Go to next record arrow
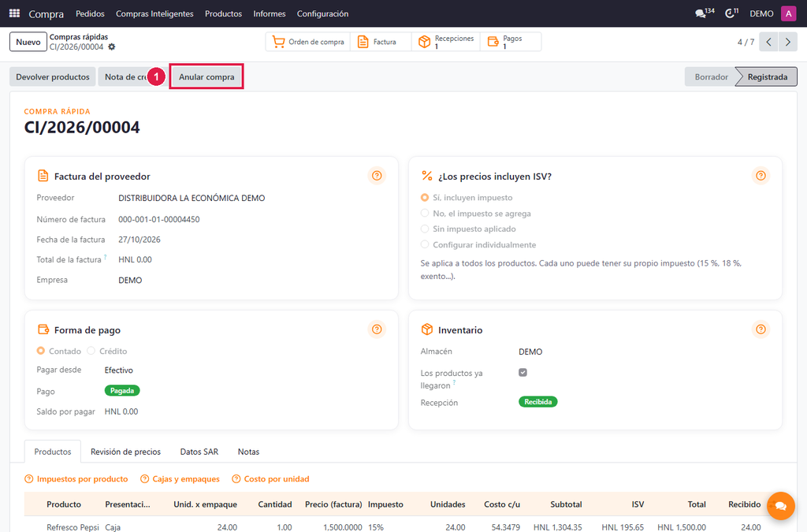The width and height of the screenshot is (807, 532). [x=787, y=42]
